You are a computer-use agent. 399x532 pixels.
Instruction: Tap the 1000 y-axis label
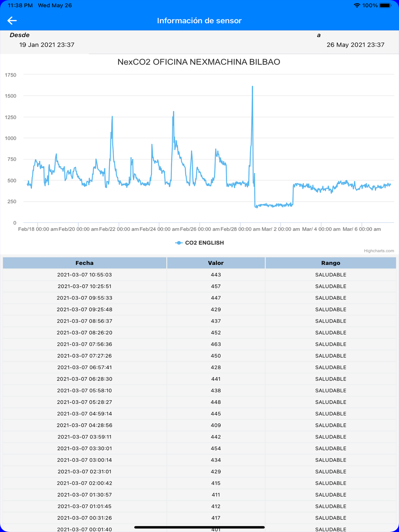click(x=10, y=138)
